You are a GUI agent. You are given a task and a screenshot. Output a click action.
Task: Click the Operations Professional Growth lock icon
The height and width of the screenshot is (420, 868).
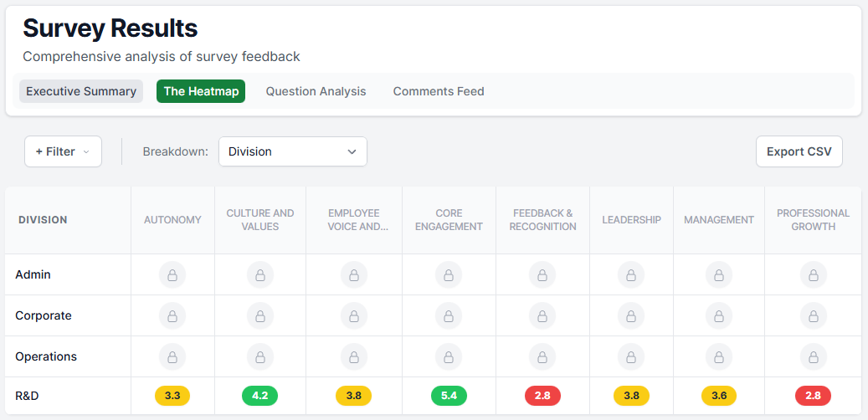(813, 357)
